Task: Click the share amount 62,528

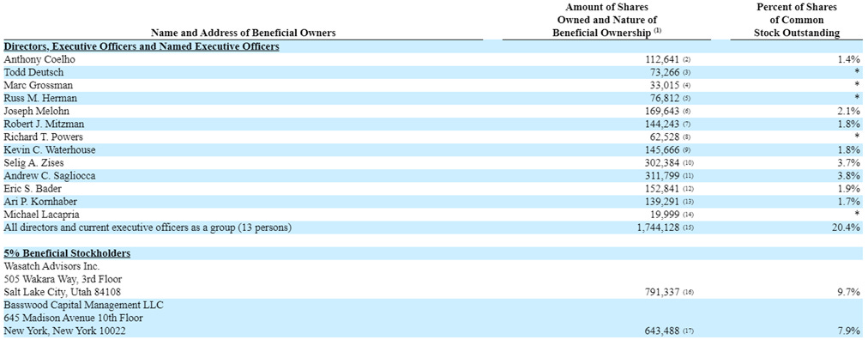Action: point(665,137)
